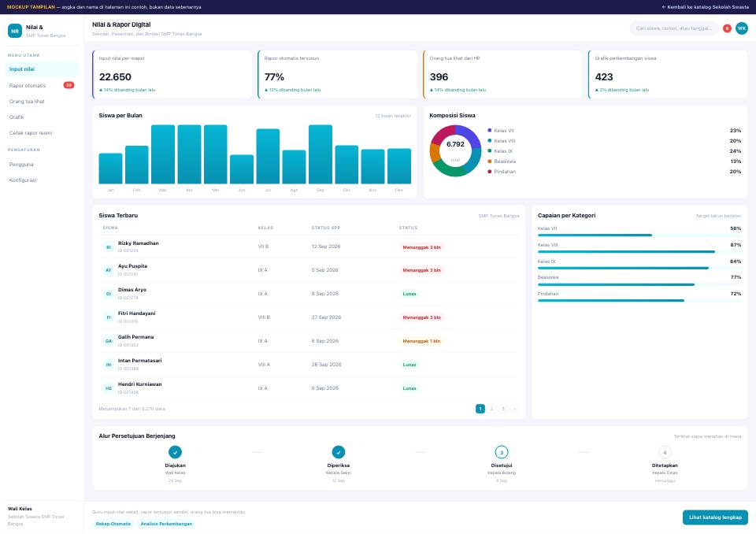Go to pagination page 3
Image resolution: width=756 pixels, height=534 pixels.
click(x=503, y=409)
